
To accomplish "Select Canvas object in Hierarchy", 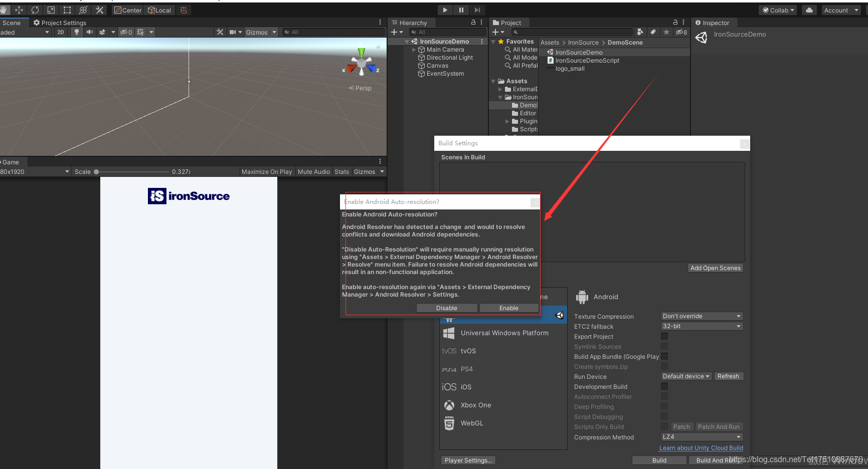I will click(x=437, y=66).
